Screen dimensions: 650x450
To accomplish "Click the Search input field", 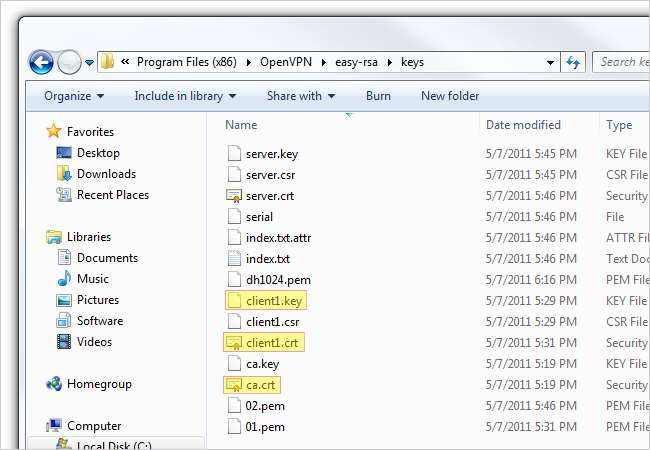I will [622, 62].
